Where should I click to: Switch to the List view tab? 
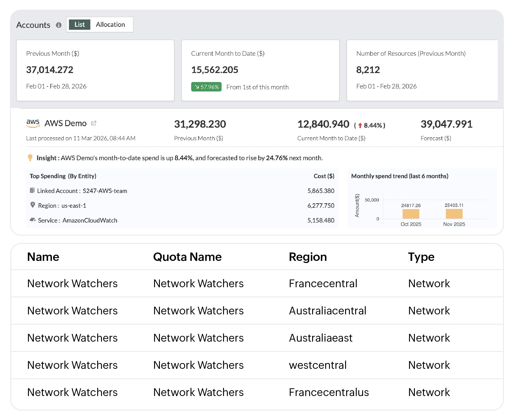click(x=80, y=24)
